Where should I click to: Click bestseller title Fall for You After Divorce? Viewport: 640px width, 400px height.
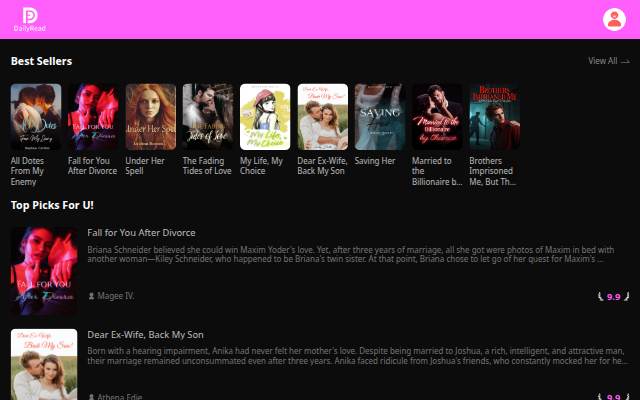tap(93, 166)
